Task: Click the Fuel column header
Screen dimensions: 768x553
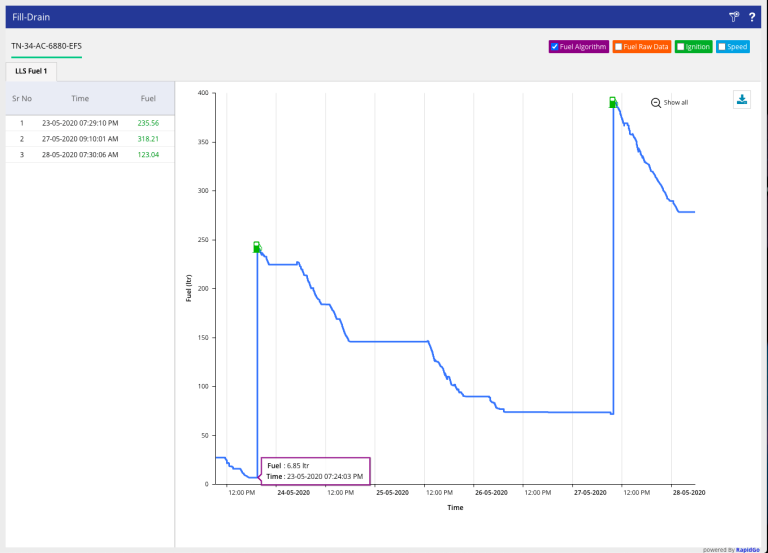Action: coord(148,99)
